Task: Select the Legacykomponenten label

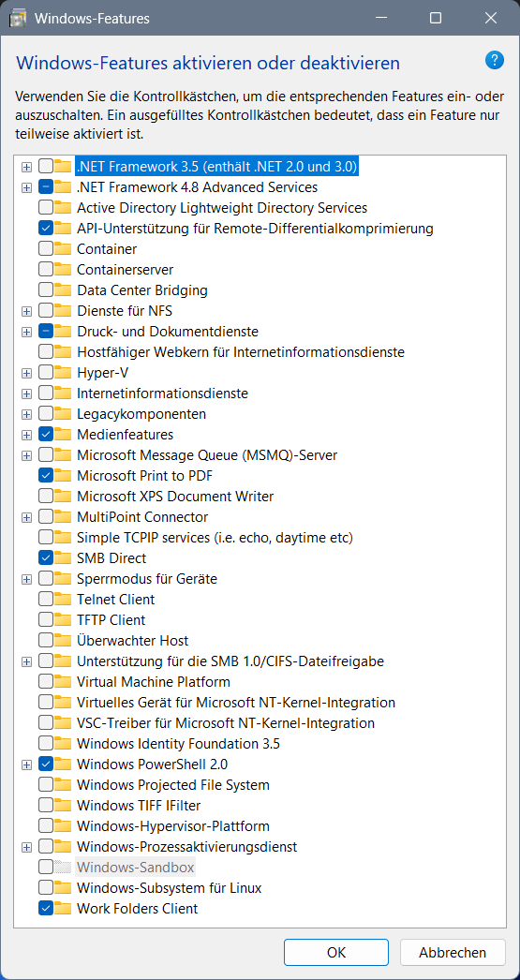Action: (x=141, y=414)
